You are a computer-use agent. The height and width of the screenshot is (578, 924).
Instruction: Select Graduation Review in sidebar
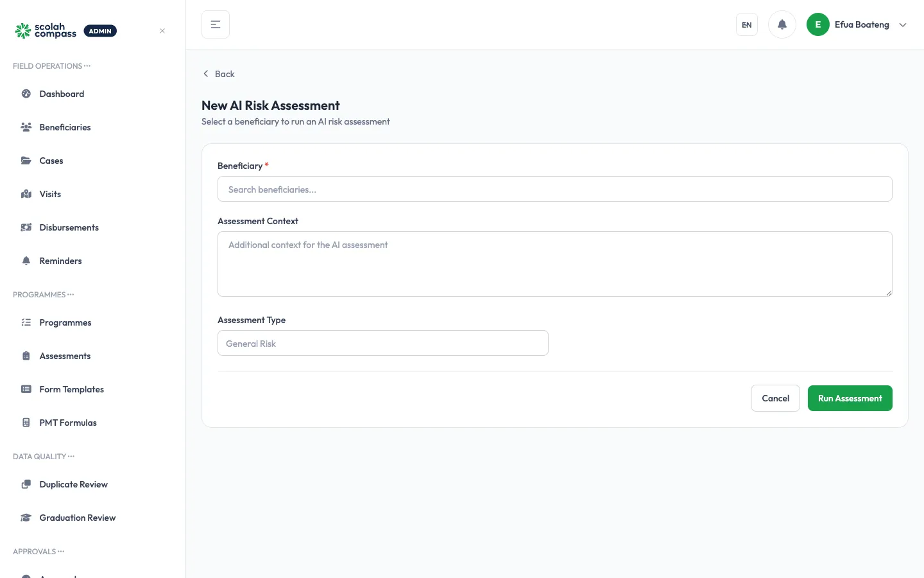93,518
